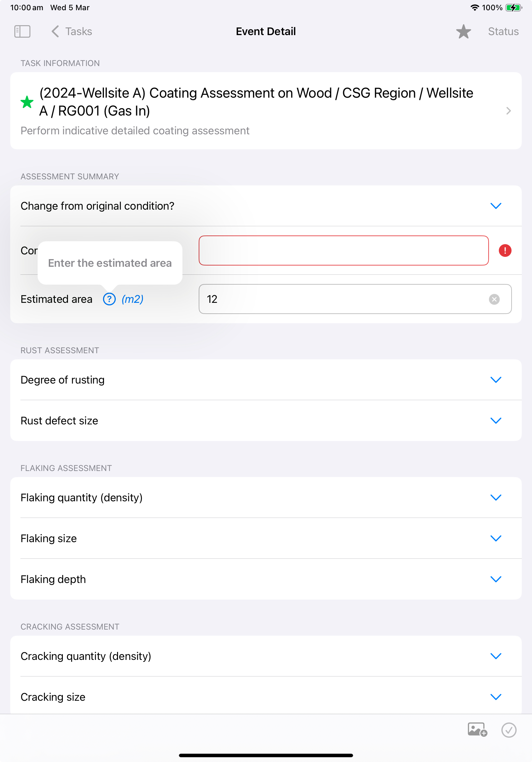
Task: Open the Status menu
Action: [x=503, y=32]
